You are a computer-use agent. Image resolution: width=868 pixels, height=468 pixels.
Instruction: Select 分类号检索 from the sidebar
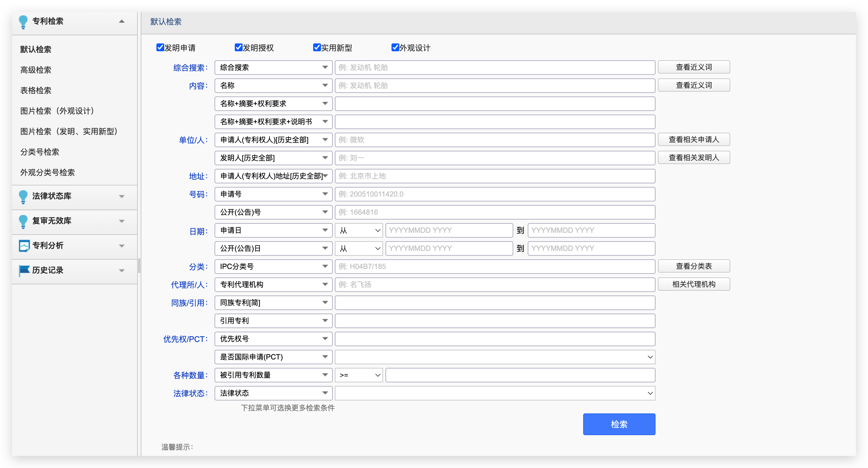click(x=40, y=152)
